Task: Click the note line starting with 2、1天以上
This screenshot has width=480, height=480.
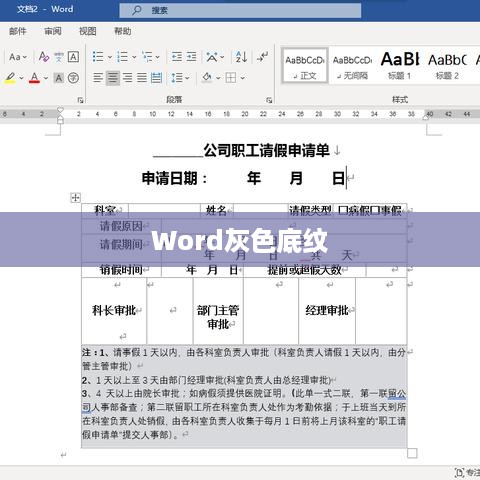Action: 207,380
